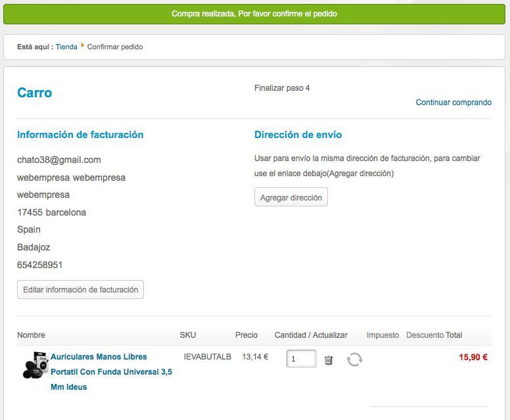The width and height of the screenshot is (510, 420).
Task: Click the price 13,14 €
Action: click(x=255, y=357)
